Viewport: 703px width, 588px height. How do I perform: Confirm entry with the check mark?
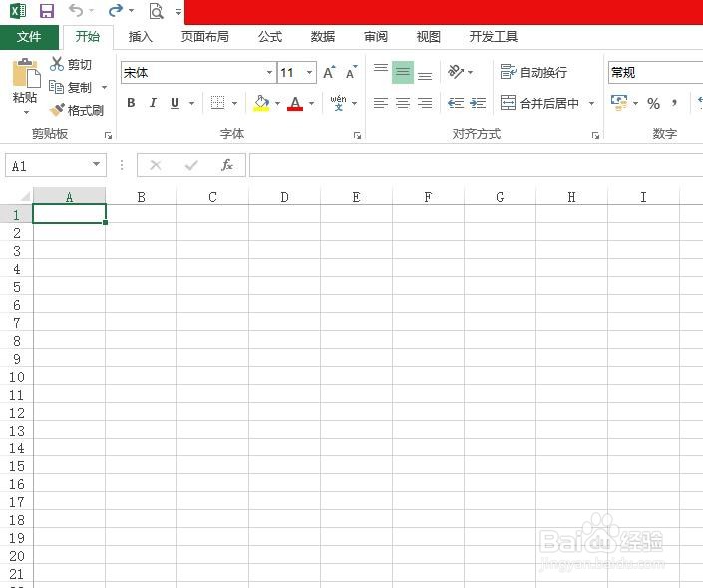[191, 165]
